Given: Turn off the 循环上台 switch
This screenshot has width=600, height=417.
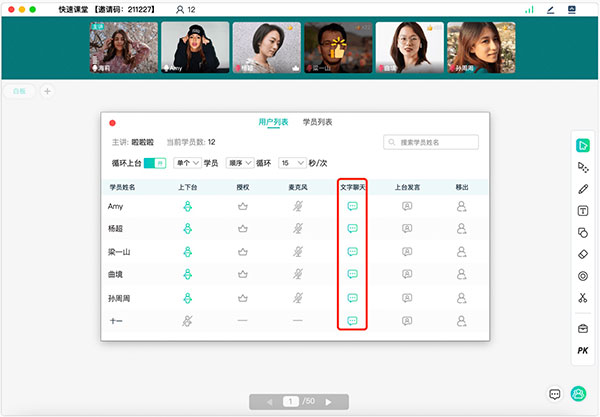Looking at the screenshot, I should (153, 162).
